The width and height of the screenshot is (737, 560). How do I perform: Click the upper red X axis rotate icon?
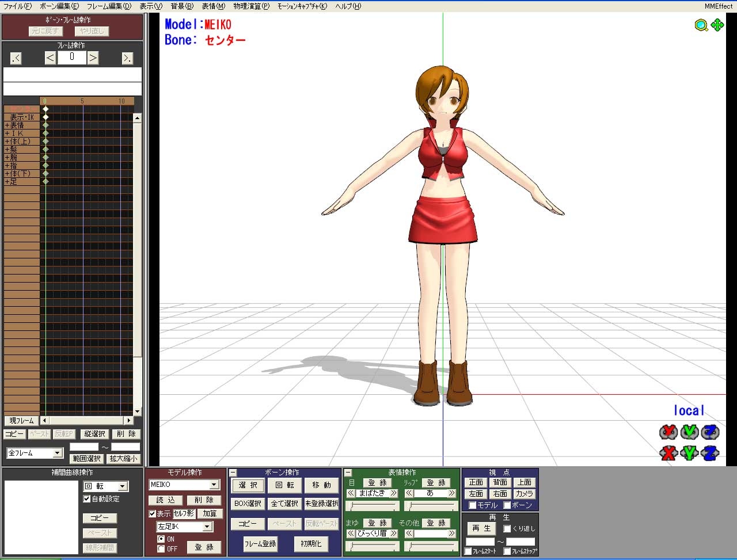[x=668, y=432]
